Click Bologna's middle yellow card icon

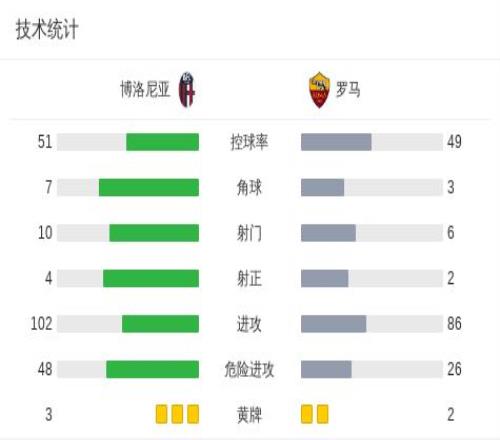click(177, 414)
